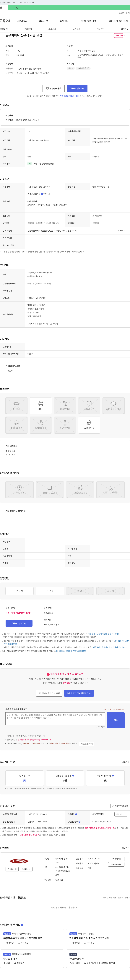Open the company 홈페이지 button
The width and height of the screenshot is (130, 980).
116,859
